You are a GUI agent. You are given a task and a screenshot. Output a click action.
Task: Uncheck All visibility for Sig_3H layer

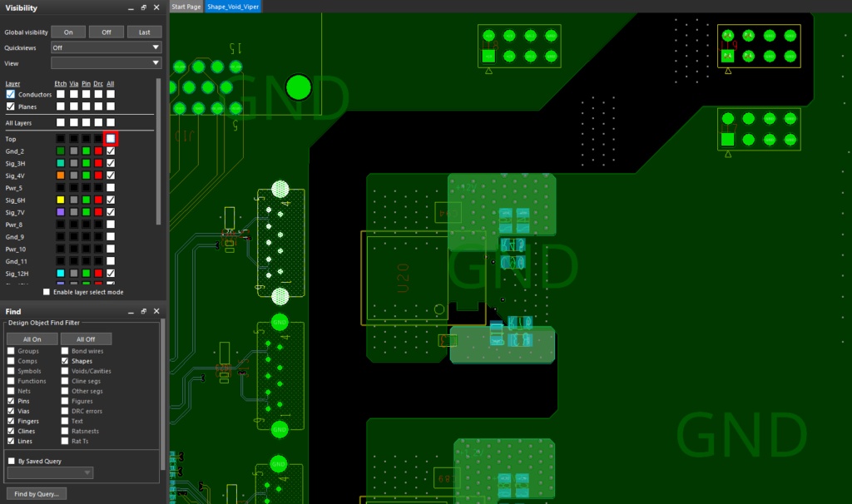tap(111, 163)
